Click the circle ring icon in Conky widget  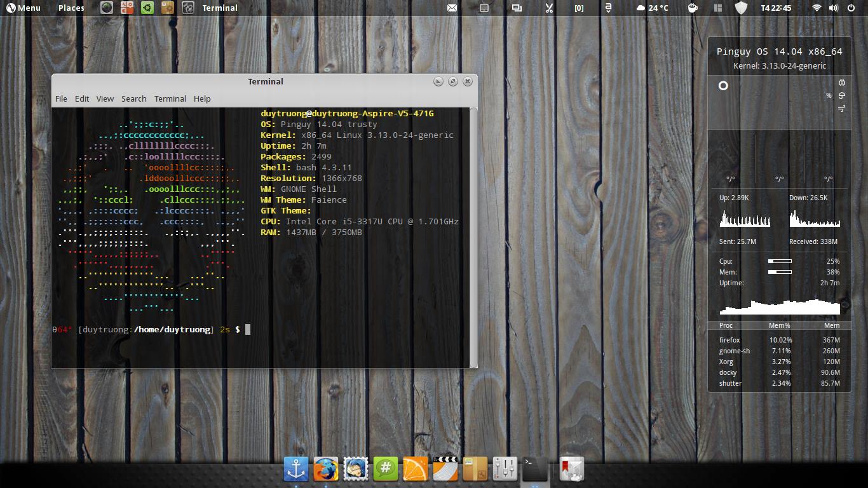point(723,86)
